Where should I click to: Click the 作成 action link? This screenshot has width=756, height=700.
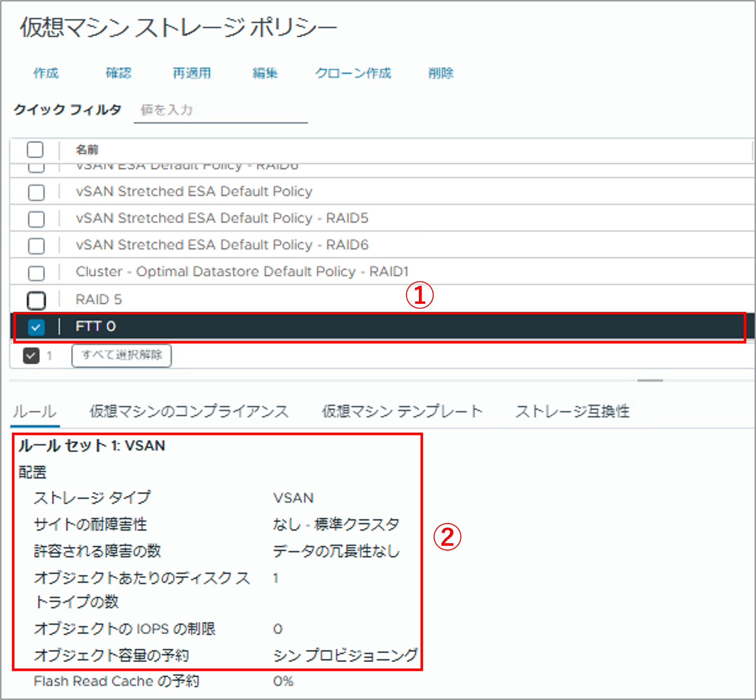(x=46, y=73)
